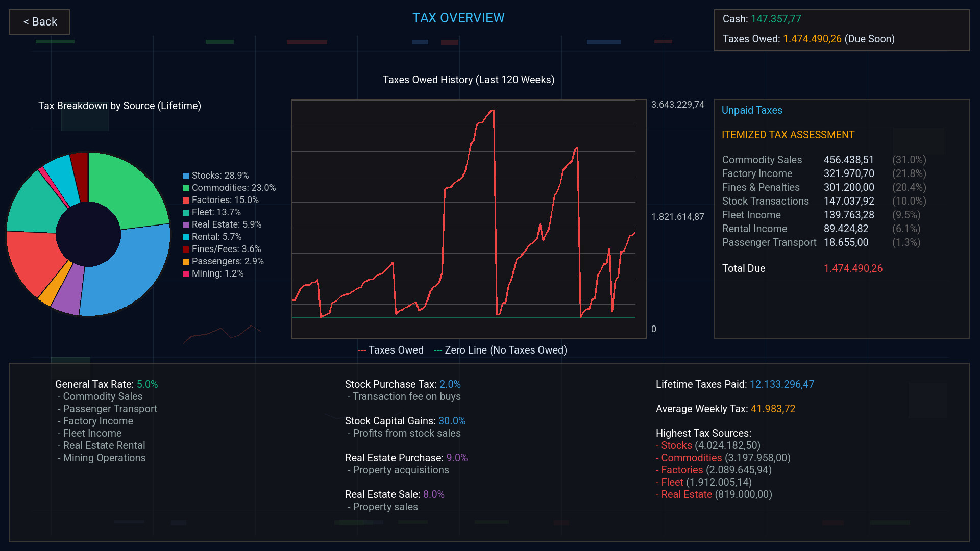
Task: Click the Taxes Owed amount in header
Action: click(x=812, y=39)
